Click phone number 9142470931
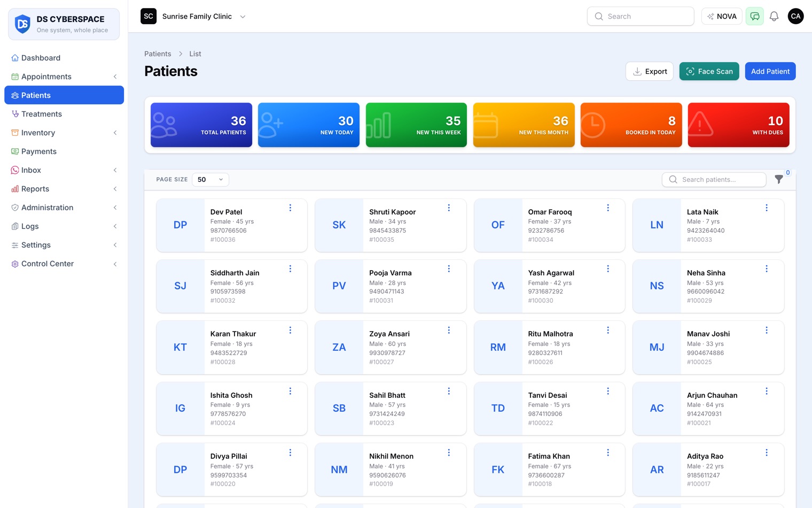This screenshot has height=508, width=812. [704, 414]
